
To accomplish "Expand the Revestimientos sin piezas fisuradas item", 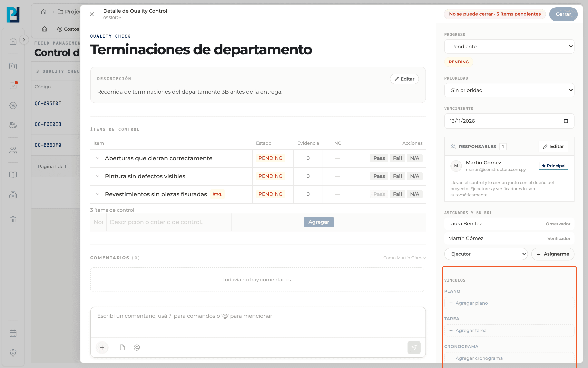I will click(x=97, y=194).
